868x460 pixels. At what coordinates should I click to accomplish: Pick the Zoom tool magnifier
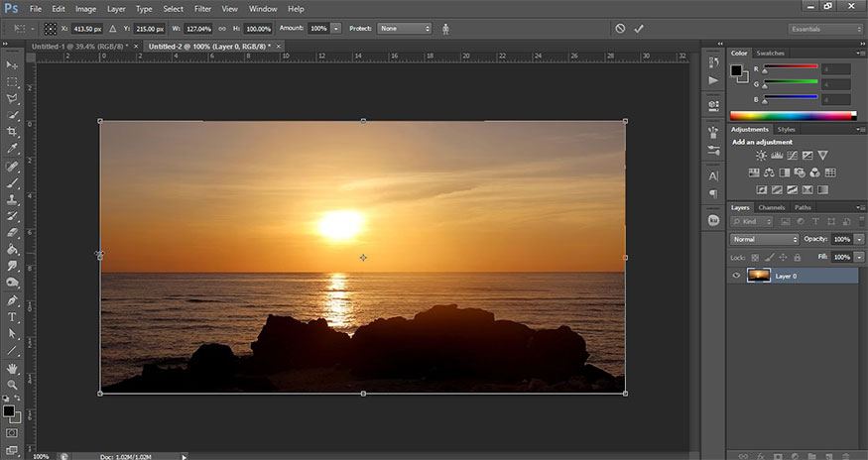tap(13, 385)
